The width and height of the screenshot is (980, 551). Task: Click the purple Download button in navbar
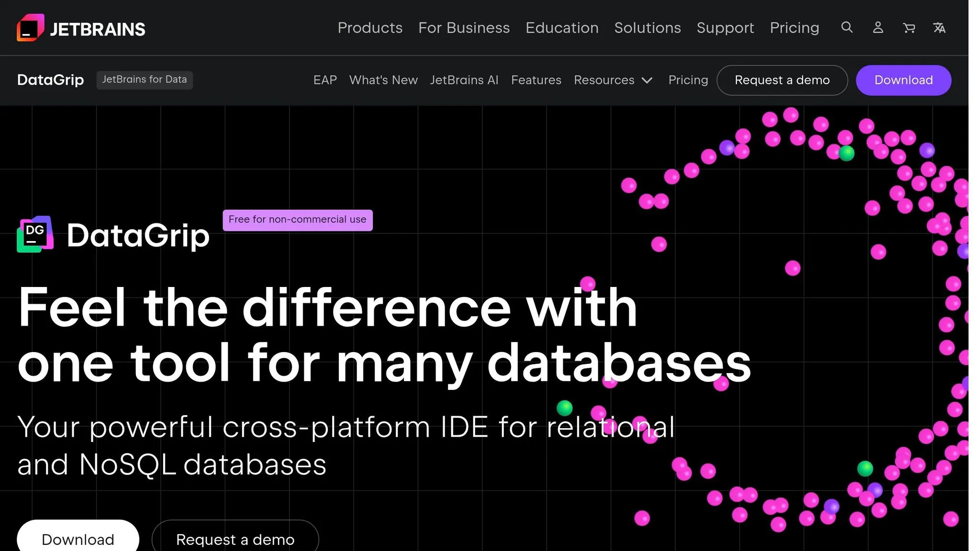pos(903,80)
